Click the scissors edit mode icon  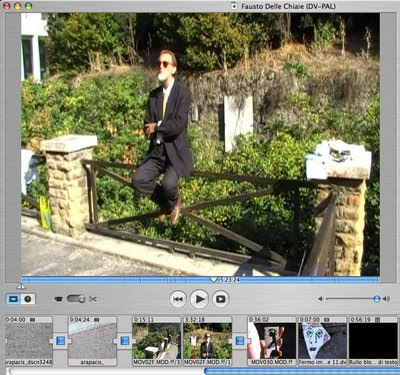(93, 299)
